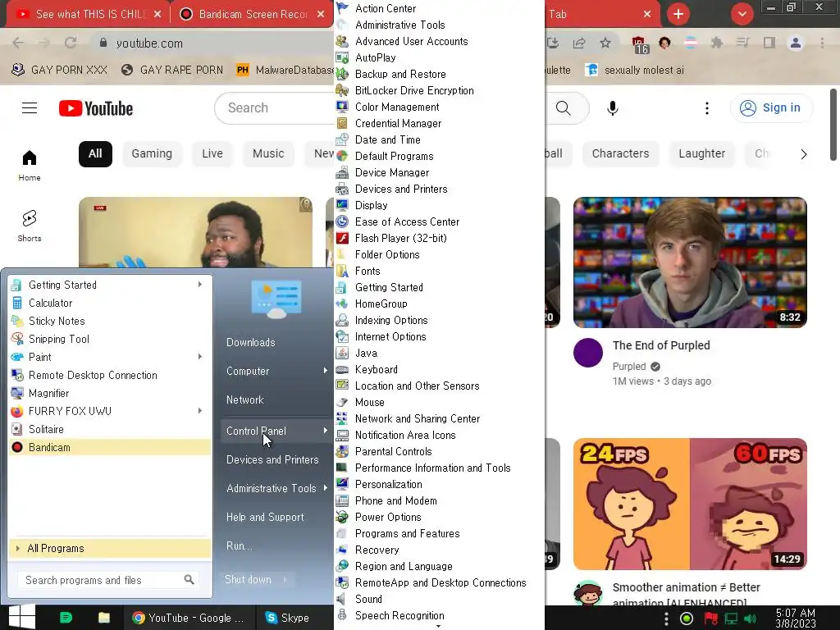The height and width of the screenshot is (630, 840).
Task: Open a new Chrome tab plus button
Action: click(678, 14)
